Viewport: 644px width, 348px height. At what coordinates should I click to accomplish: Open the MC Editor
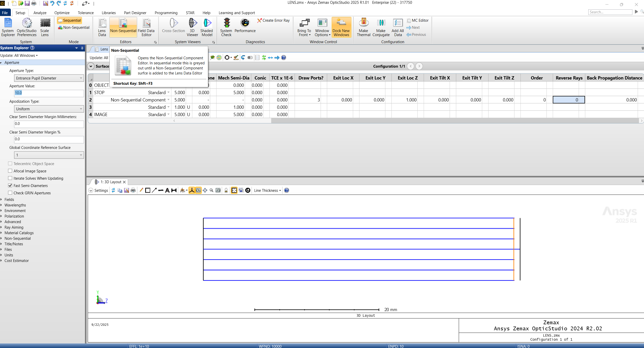coord(418,20)
